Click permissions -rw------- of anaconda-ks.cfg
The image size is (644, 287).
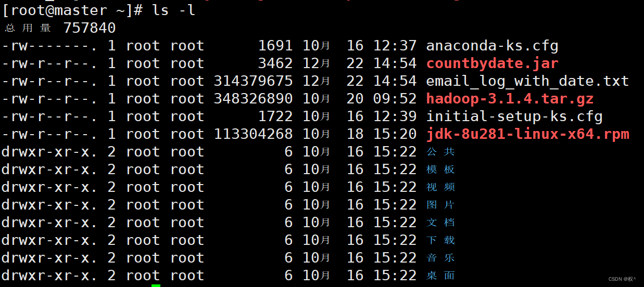click(49, 46)
